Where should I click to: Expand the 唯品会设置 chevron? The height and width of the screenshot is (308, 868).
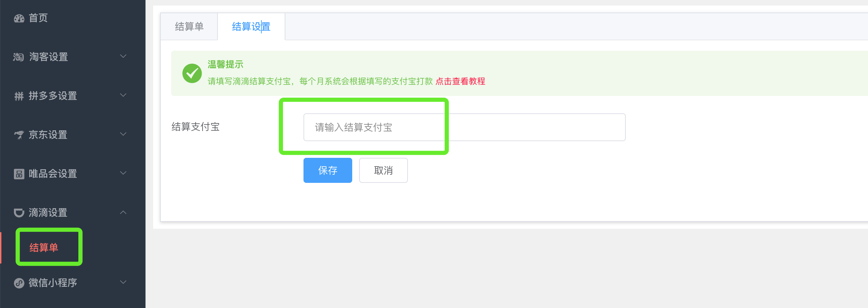click(123, 173)
